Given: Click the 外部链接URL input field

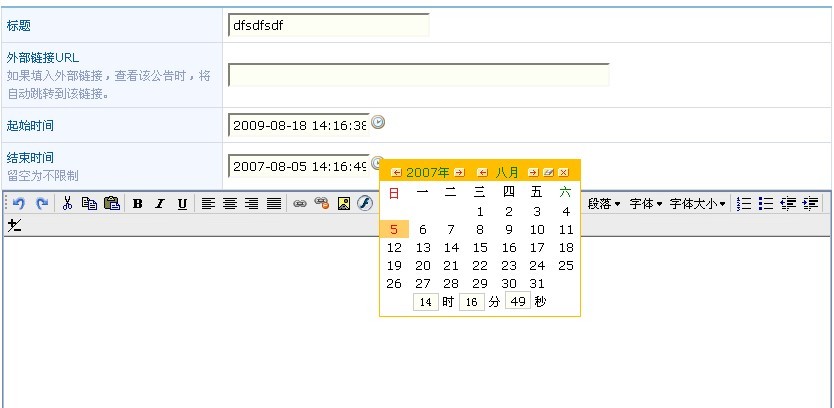Looking at the screenshot, I should [419, 74].
